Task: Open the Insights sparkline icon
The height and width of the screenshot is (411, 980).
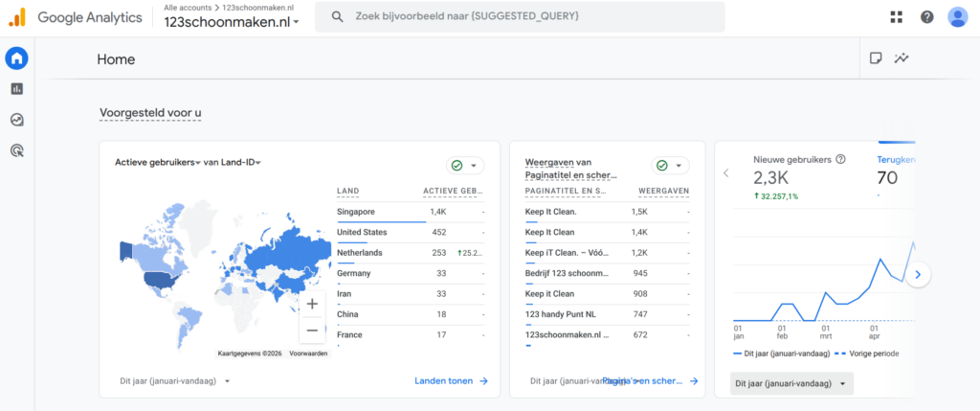Action: pos(902,58)
